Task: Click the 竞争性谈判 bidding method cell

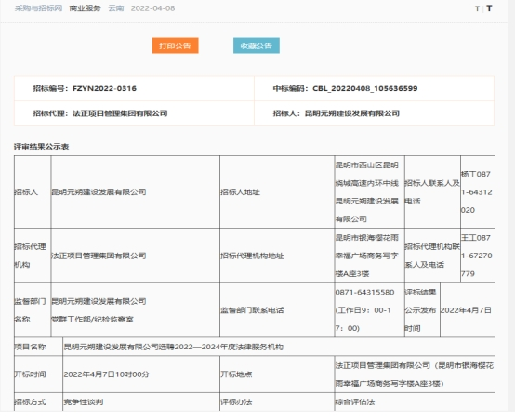Action: [141, 402]
